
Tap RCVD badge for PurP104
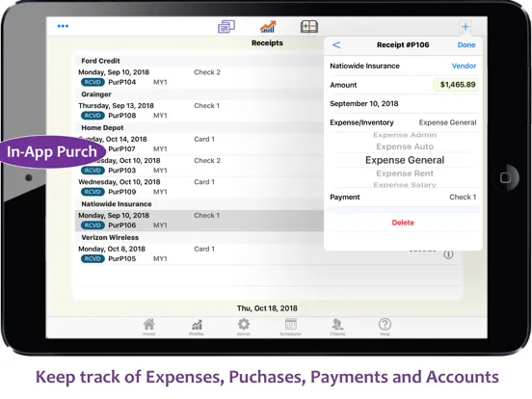coord(93,82)
